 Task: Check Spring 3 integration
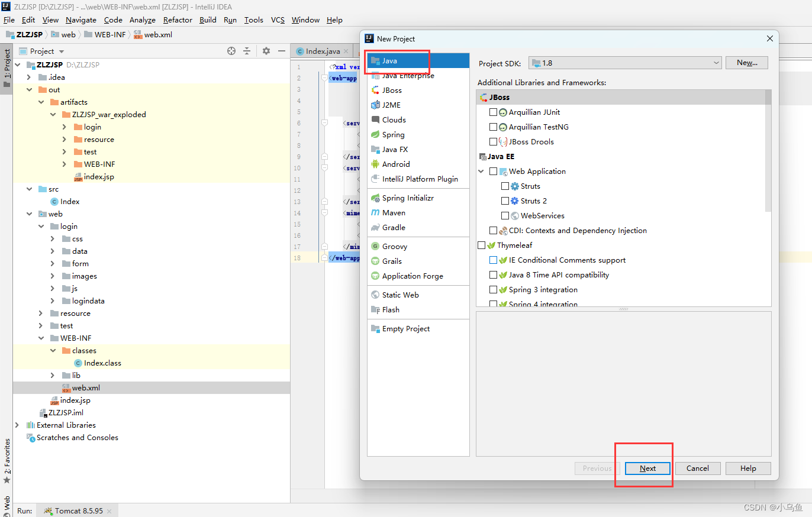(x=493, y=290)
